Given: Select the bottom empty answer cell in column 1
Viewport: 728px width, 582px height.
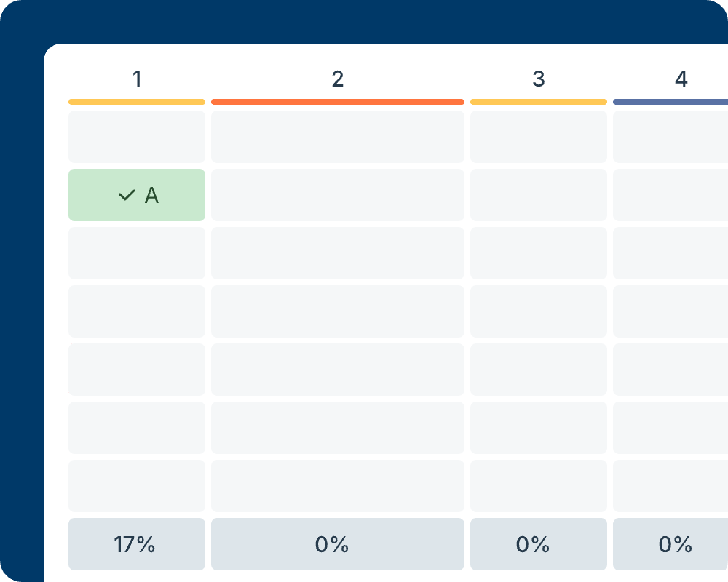Looking at the screenshot, I should coord(137,485).
